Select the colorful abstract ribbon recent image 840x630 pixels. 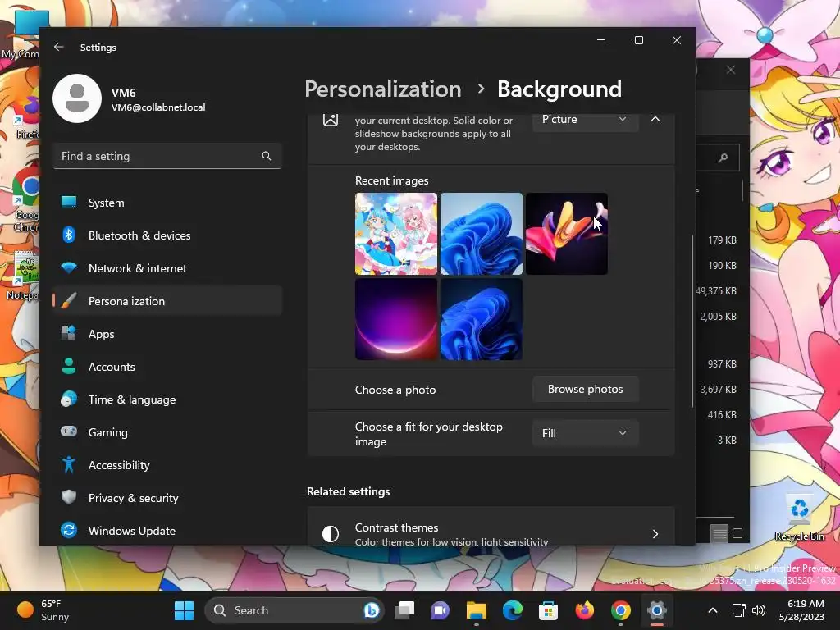566,234
